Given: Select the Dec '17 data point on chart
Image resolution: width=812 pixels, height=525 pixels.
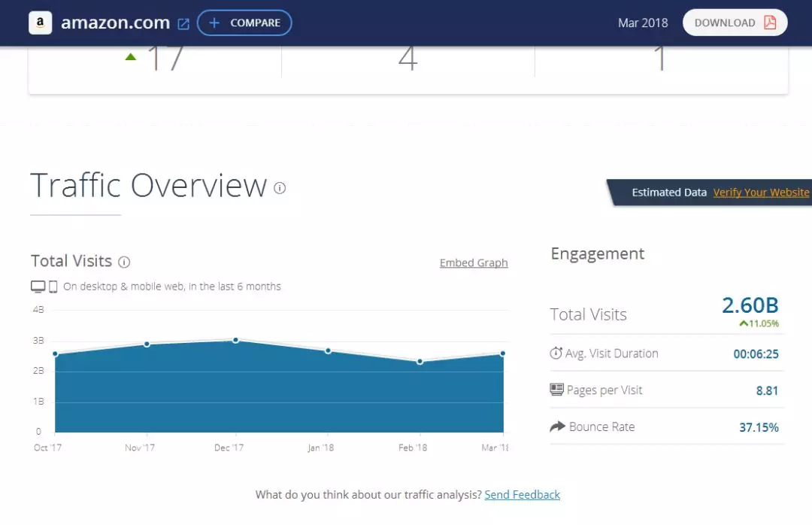Looking at the screenshot, I should click(235, 340).
